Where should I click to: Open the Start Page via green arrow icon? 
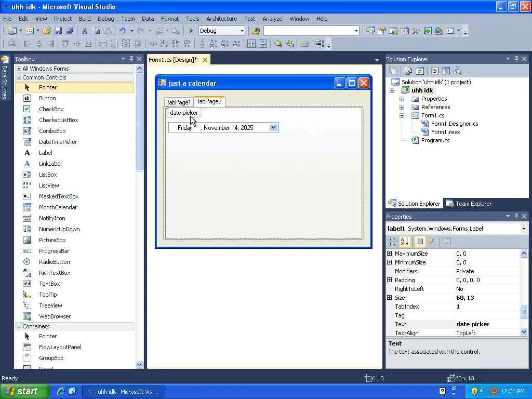428,31
